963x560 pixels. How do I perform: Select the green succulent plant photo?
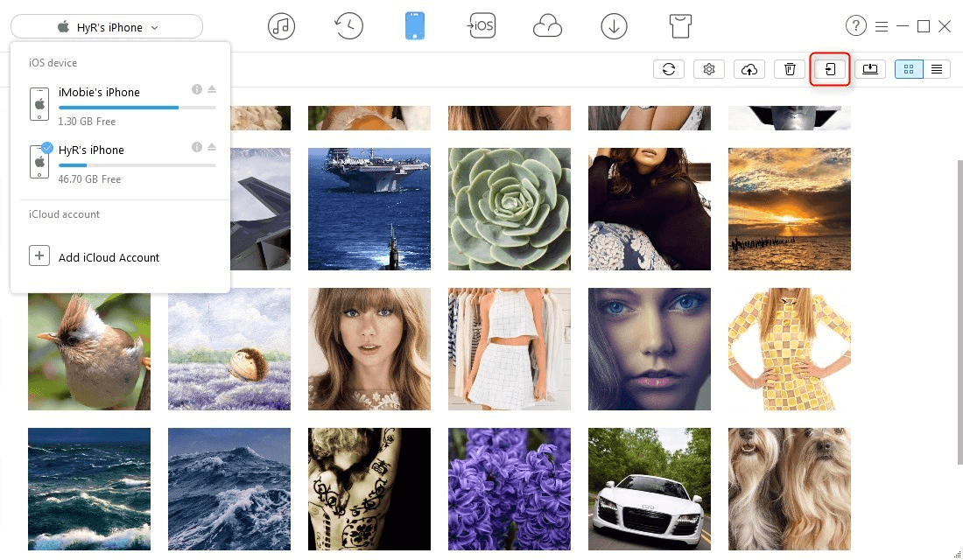(x=510, y=209)
